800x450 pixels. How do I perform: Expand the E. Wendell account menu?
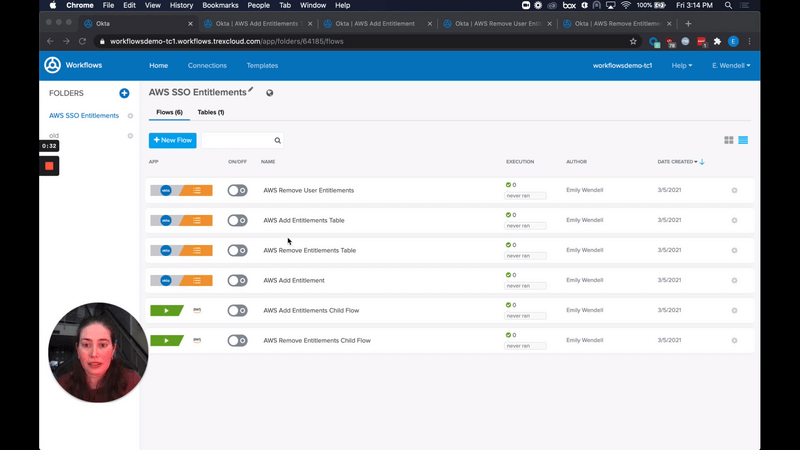(x=730, y=65)
